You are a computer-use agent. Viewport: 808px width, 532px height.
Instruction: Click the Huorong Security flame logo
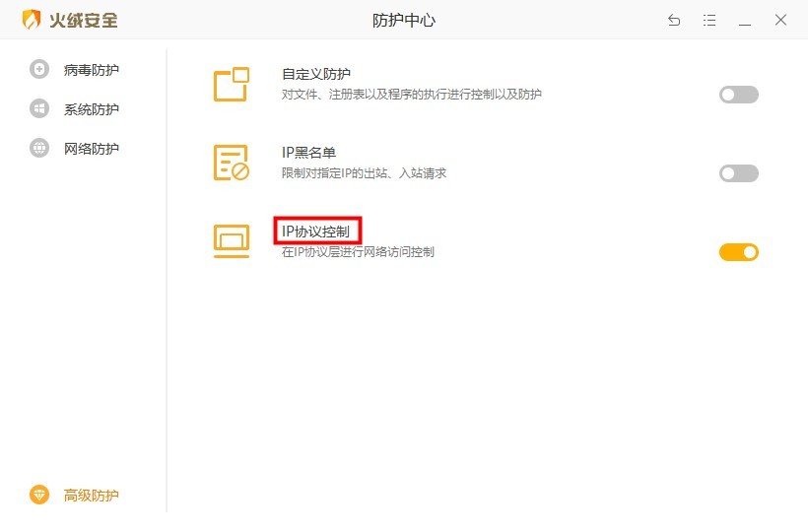[x=32, y=20]
